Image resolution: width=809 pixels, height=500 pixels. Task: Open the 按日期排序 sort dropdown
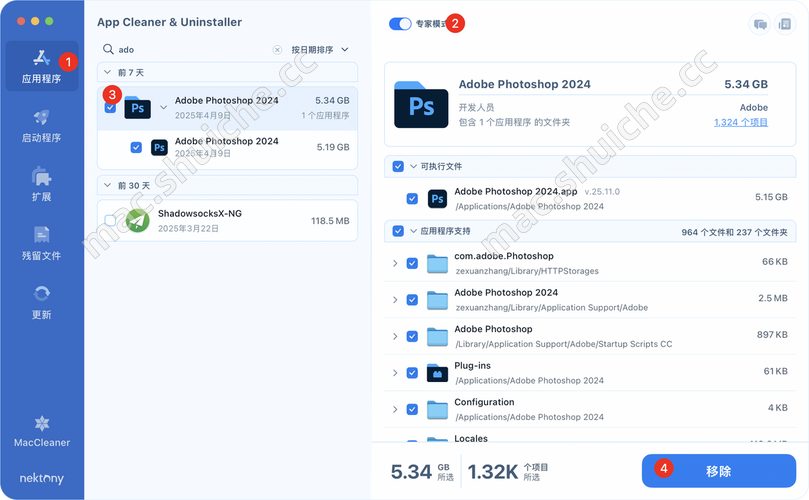click(320, 49)
